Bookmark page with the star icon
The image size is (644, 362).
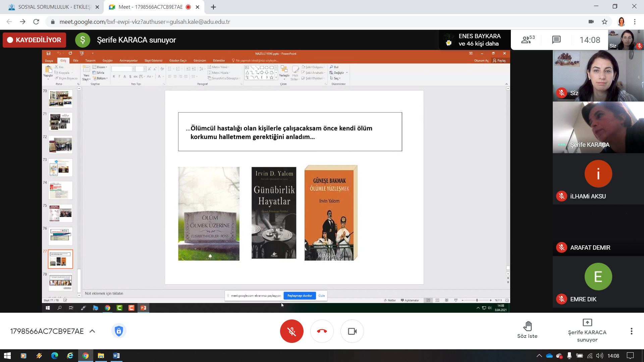click(604, 22)
